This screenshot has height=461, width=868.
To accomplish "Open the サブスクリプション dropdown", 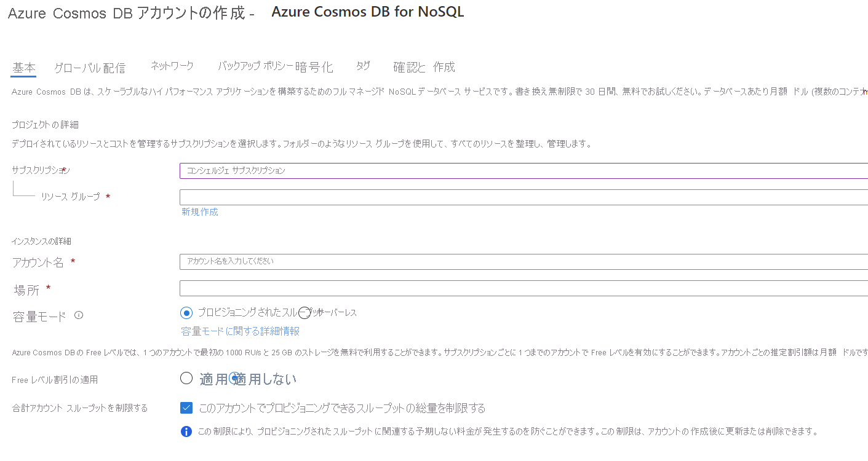I will (x=524, y=171).
